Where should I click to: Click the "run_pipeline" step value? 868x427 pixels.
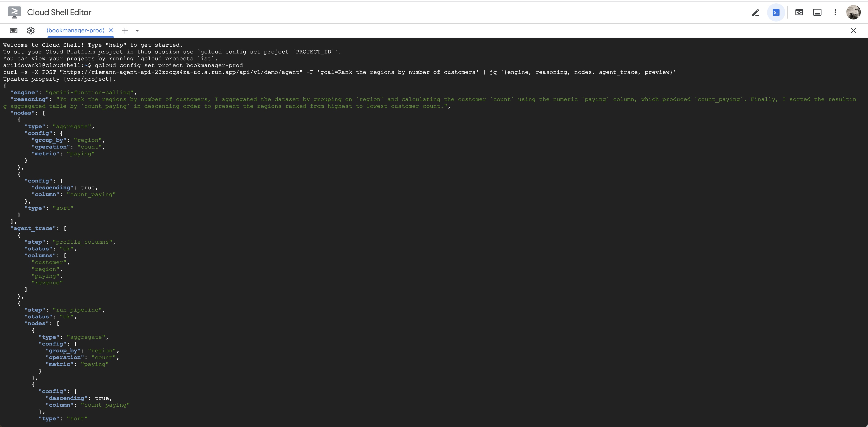coord(77,310)
